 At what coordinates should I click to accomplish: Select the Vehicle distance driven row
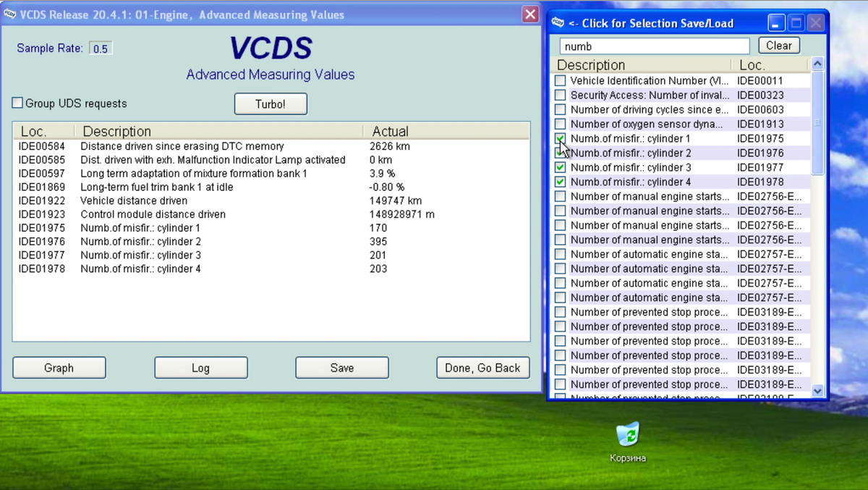pyautogui.click(x=271, y=200)
